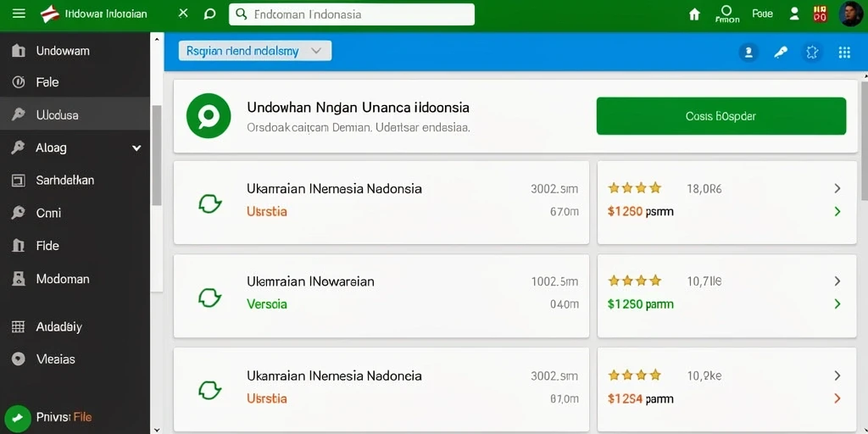The image size is (868, 434).
Task: Click the $12S4 pamm price text
Action: point(641,399)
